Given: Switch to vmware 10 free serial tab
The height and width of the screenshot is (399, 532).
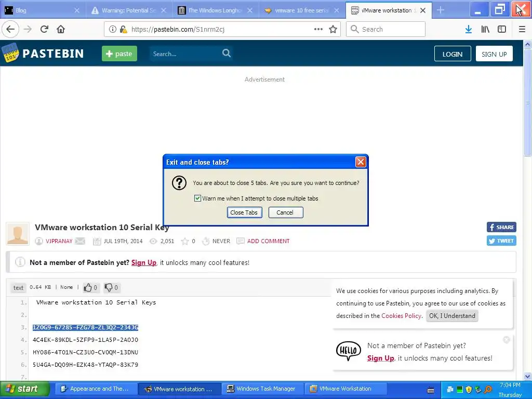Looking at the screenshot, I should click(x=302, y=10).
